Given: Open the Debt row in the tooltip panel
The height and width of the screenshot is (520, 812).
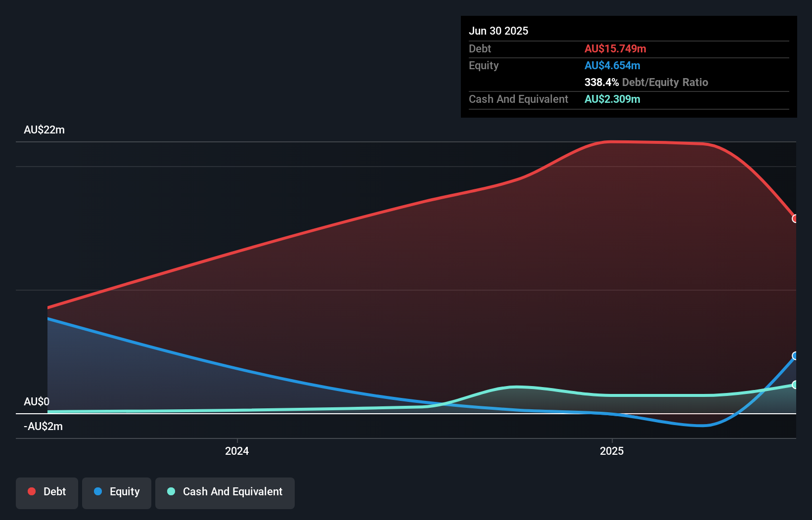Looking at the screenshot, I should [480, 48].
